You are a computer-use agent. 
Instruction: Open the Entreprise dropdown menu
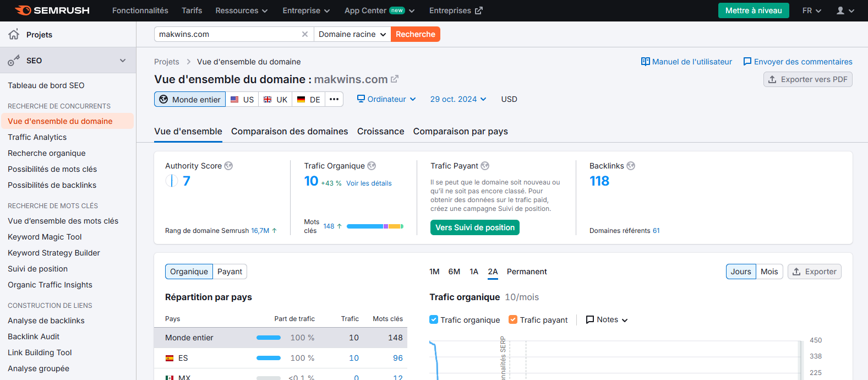tap(306, 10)
